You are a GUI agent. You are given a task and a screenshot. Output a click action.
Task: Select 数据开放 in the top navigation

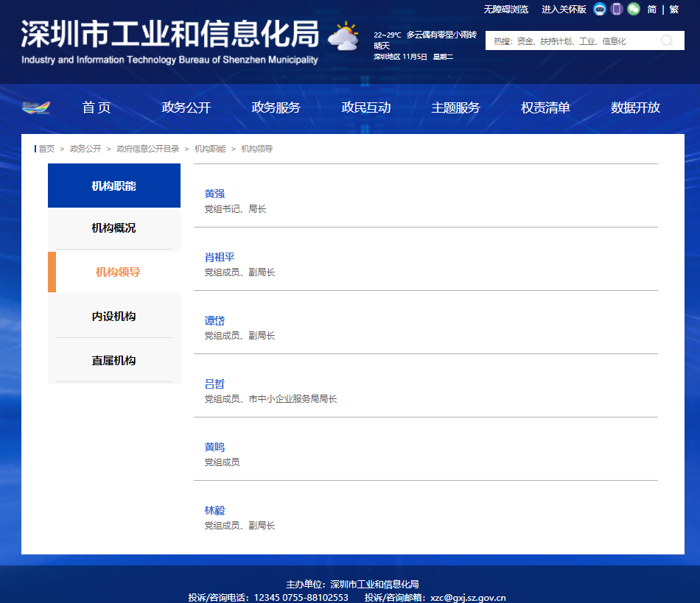click(635, 107)
